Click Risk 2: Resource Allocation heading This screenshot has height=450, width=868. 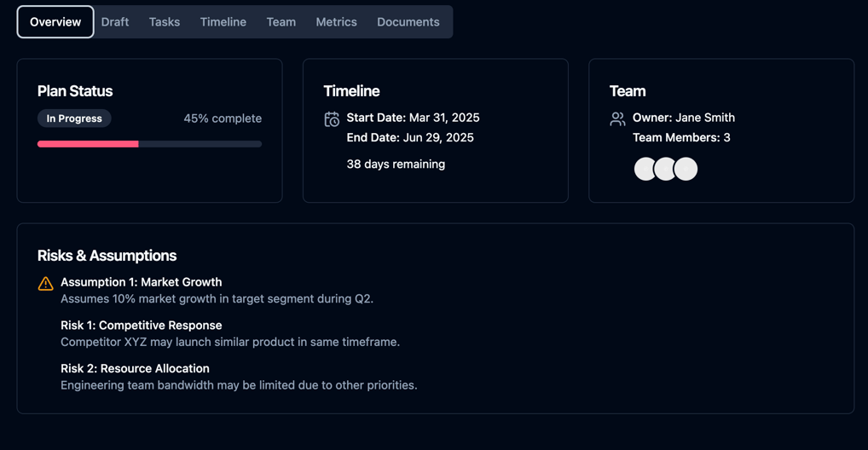(135, 369)
